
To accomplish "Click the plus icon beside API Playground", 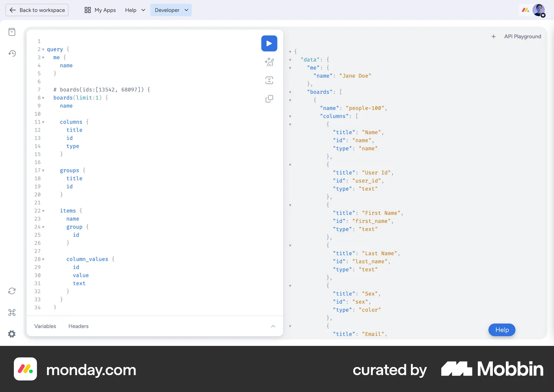I will click(494, 37).
